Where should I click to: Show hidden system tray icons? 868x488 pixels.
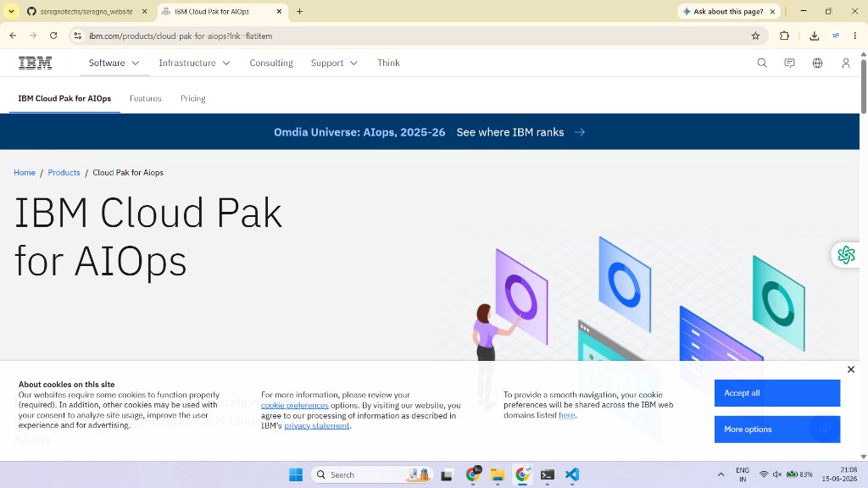(721, 474)
